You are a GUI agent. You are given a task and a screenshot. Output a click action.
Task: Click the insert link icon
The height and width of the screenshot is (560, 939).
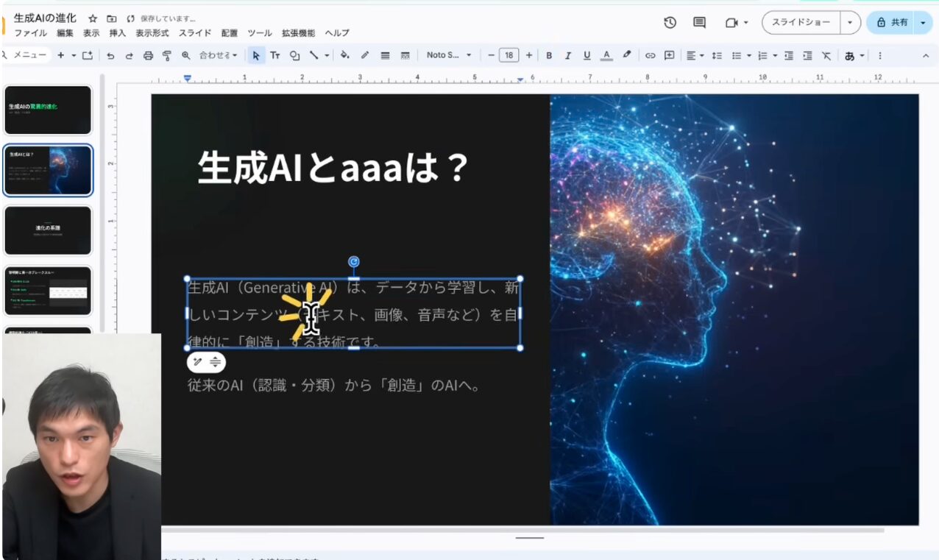650,55
